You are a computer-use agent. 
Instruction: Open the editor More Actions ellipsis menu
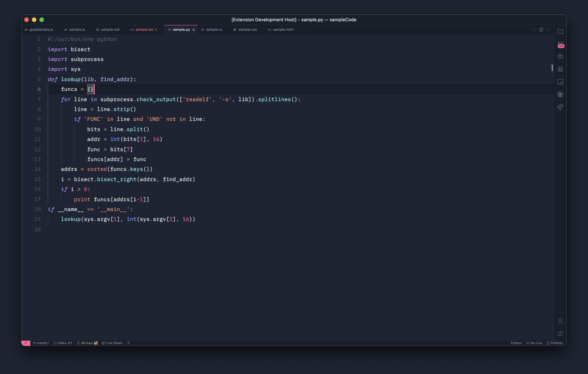click(548, 30)
